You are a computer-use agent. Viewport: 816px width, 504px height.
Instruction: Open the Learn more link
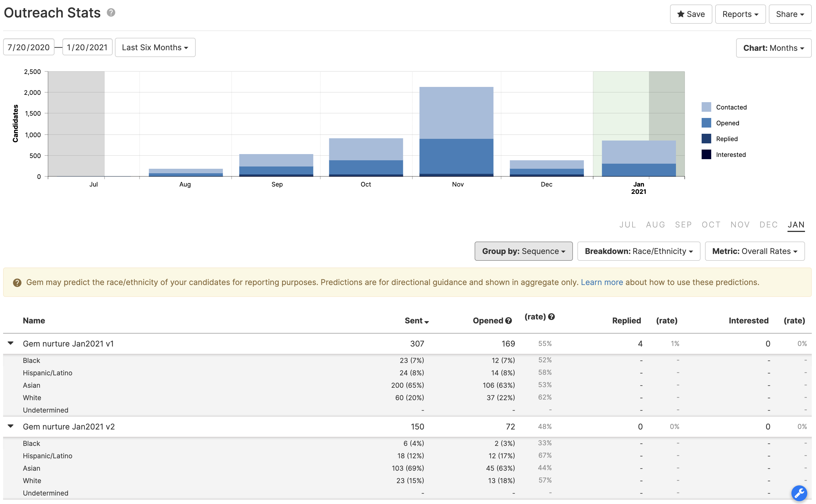[x=602, y=282]
